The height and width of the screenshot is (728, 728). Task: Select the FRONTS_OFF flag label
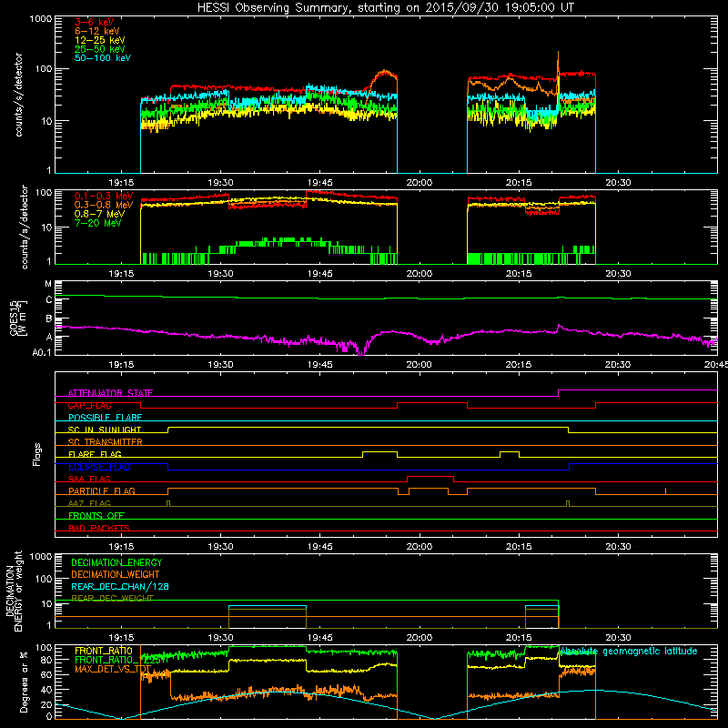pyautogui.click(x=96, y=515)
